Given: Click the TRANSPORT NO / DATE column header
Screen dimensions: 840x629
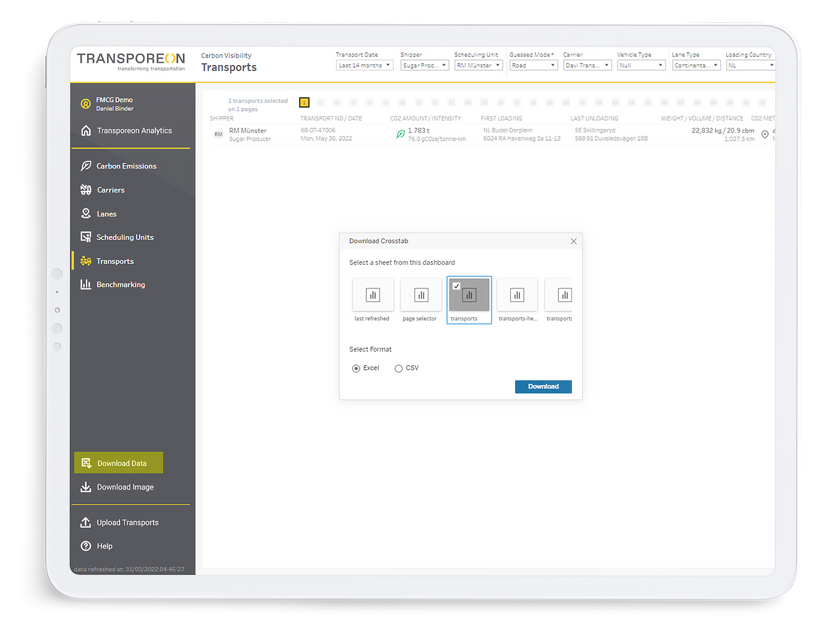Looking at the screenshot, I should [x=331, y=118].
